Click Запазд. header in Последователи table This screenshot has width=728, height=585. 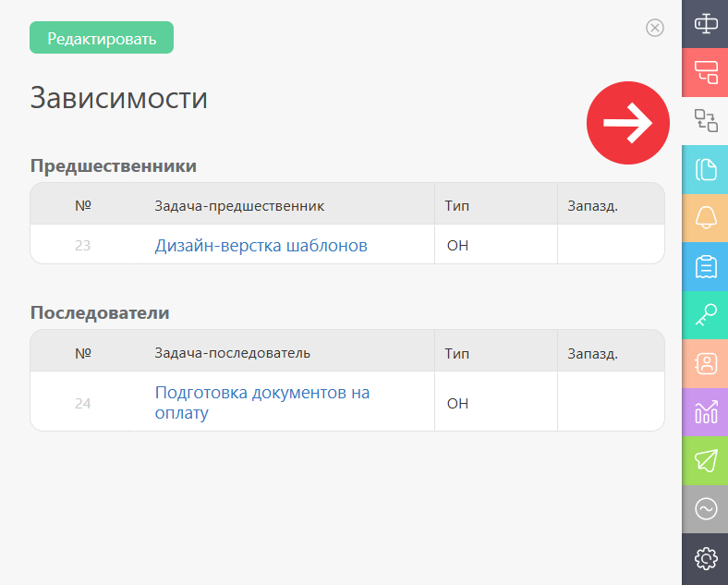click(592, 354)
